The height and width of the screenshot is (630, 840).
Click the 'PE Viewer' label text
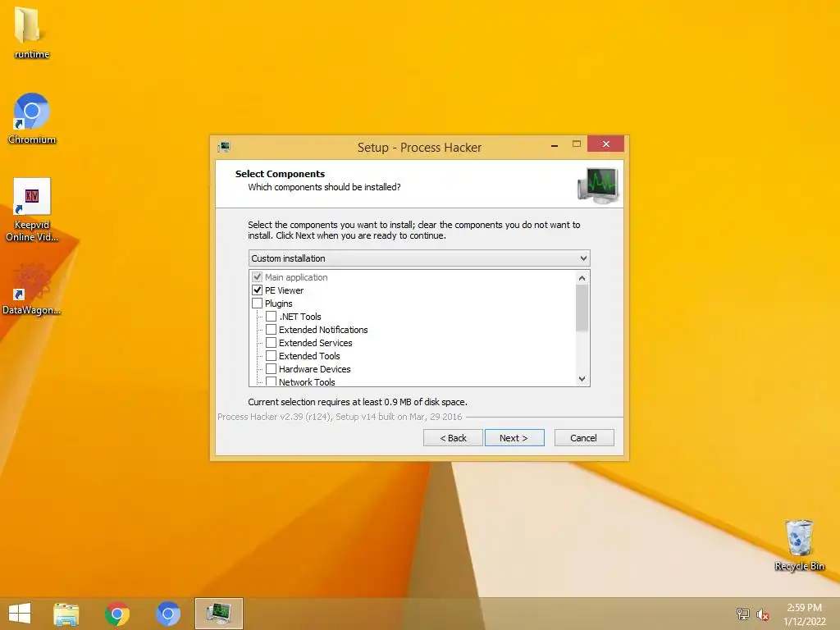tap(284, 290)
